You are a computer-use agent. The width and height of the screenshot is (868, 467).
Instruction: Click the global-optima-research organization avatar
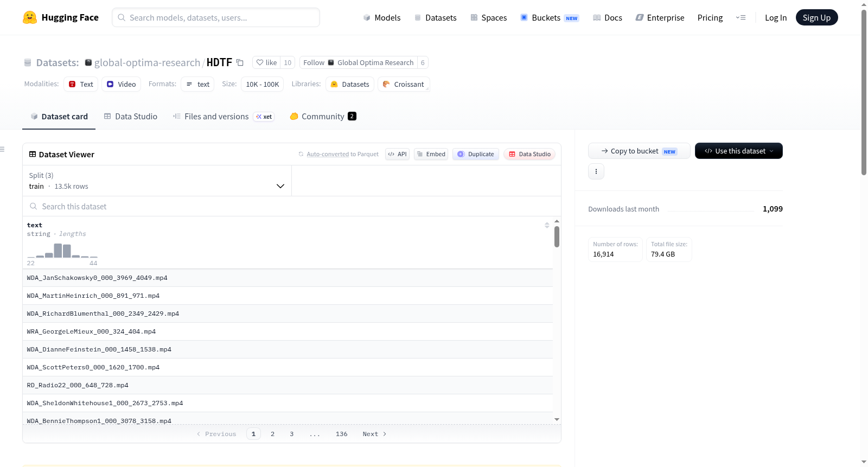click(88, 62)
